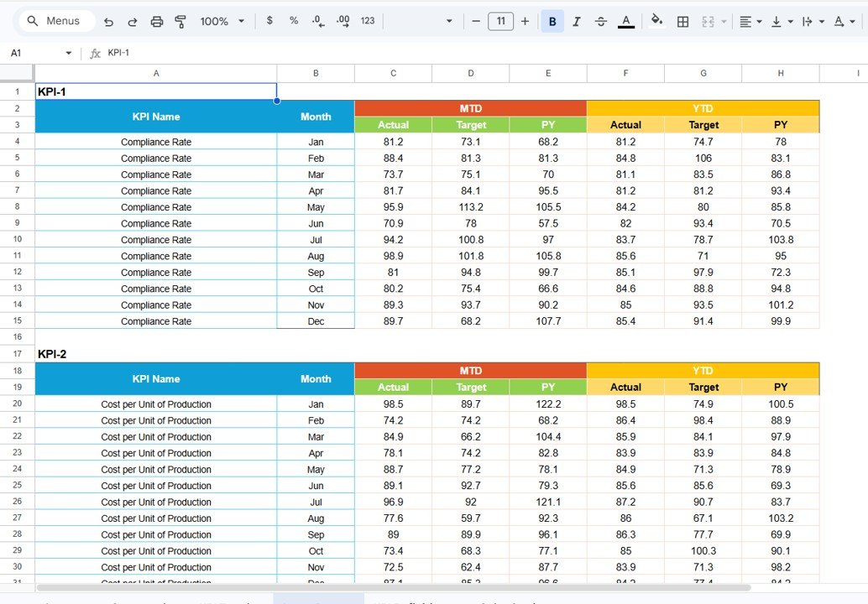Open the zoom level dropdown
The height and width of the screenshot is (604, 868).
coord(221,22)
